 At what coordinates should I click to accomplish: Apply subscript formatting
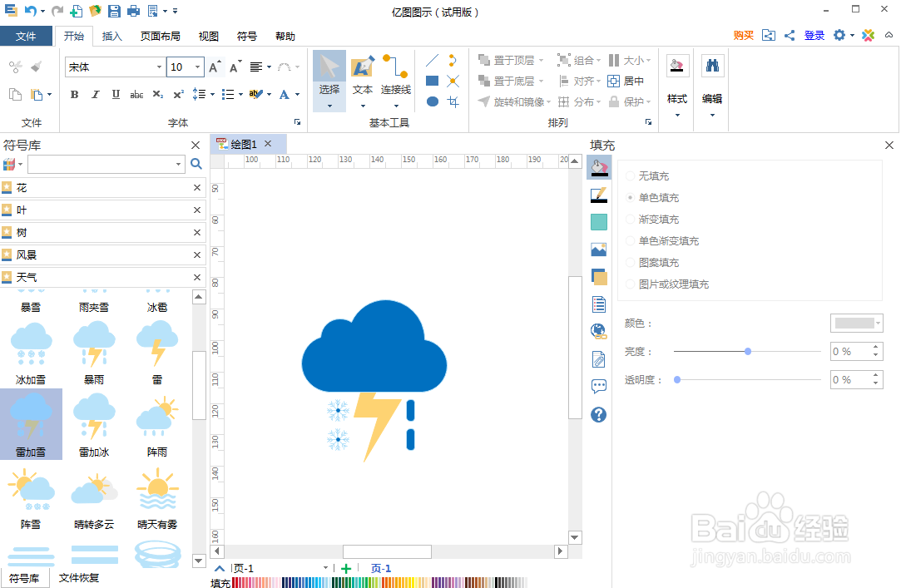157,94
